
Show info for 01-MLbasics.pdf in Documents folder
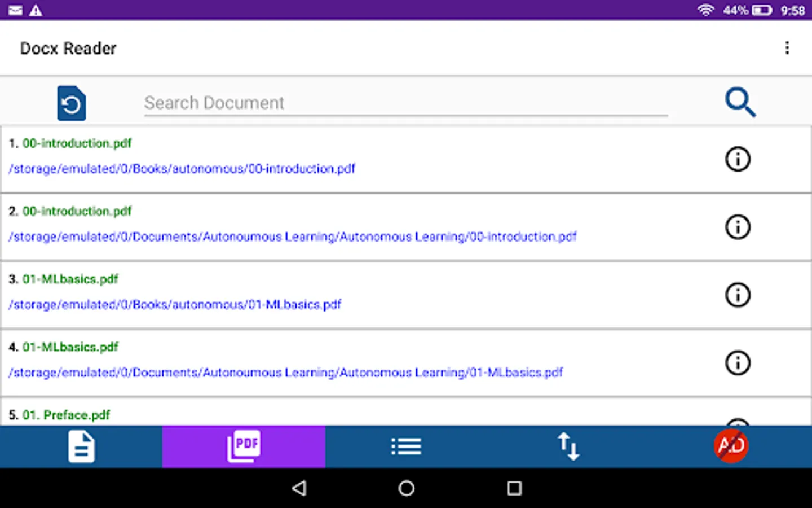738,362
